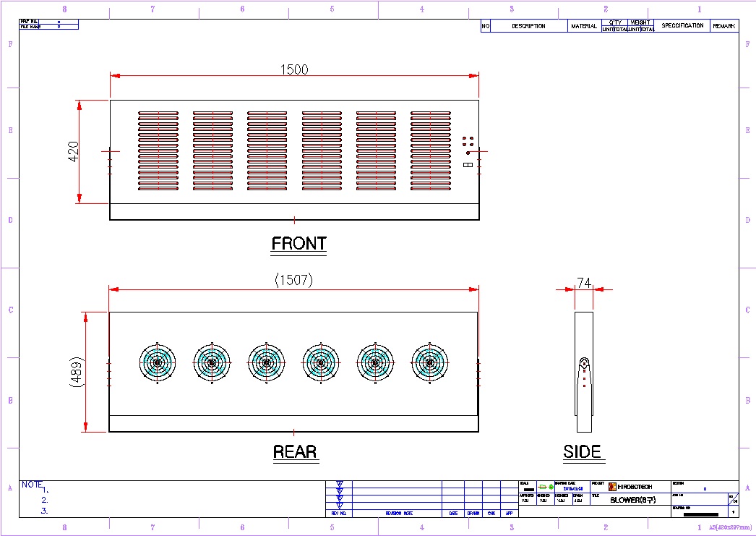Select the first louver vent group in FRONT view
756x536 pixels.
pos(158,151)
